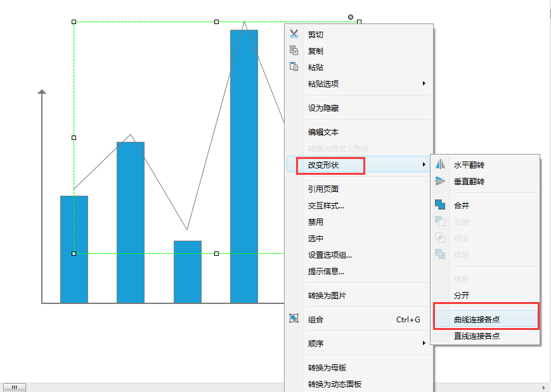
Task: Click the top-middle selection handle
Action: 216,22
